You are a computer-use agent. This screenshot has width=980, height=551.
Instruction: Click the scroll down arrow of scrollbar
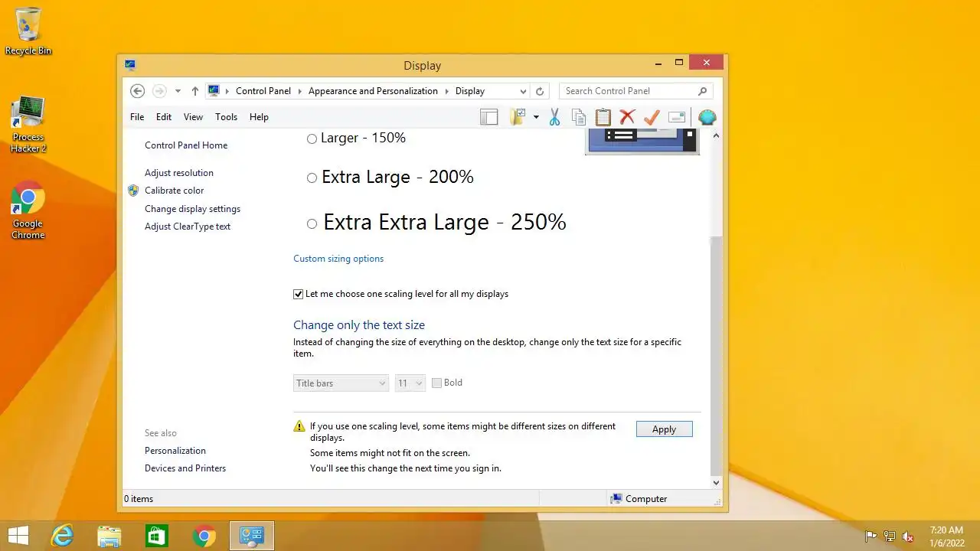pos(717,483)
